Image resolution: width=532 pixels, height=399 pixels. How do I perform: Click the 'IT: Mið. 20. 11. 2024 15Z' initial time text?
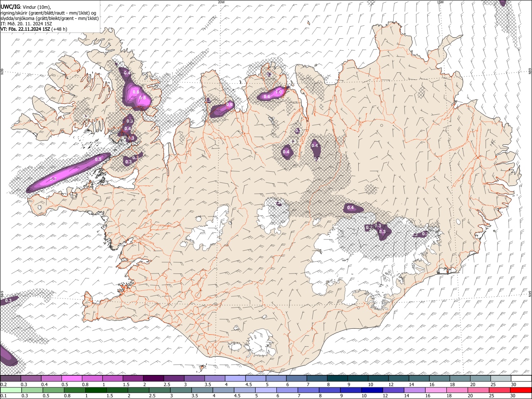[26, 24]
